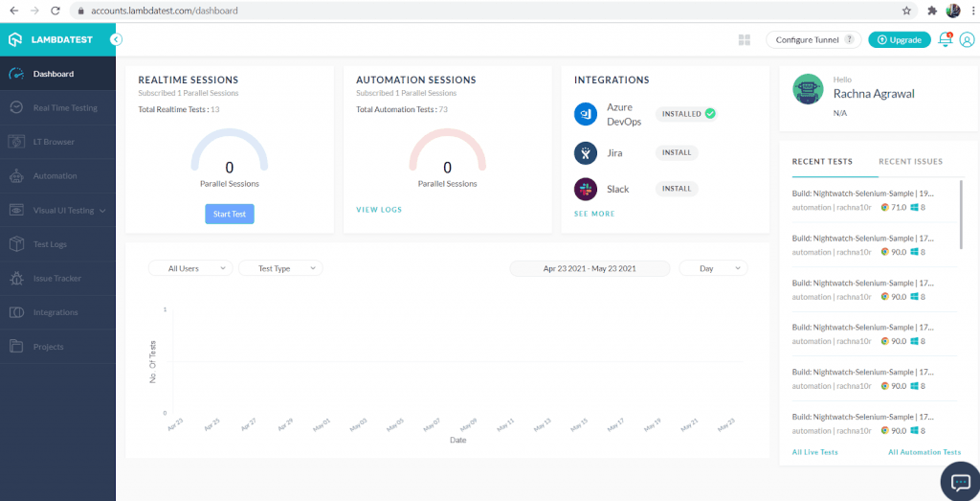
Task: Open the Day interval dropdown
Action: (713, 268)
